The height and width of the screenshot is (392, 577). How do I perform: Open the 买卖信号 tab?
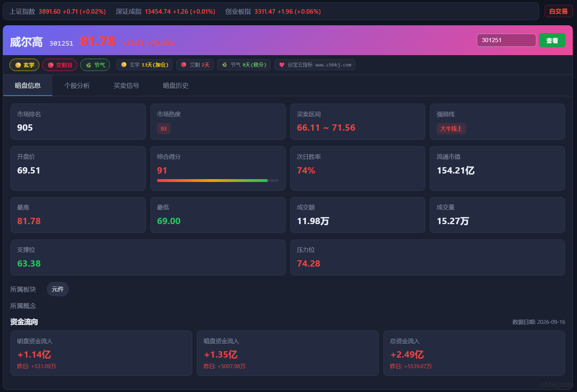tap(126, 85)
